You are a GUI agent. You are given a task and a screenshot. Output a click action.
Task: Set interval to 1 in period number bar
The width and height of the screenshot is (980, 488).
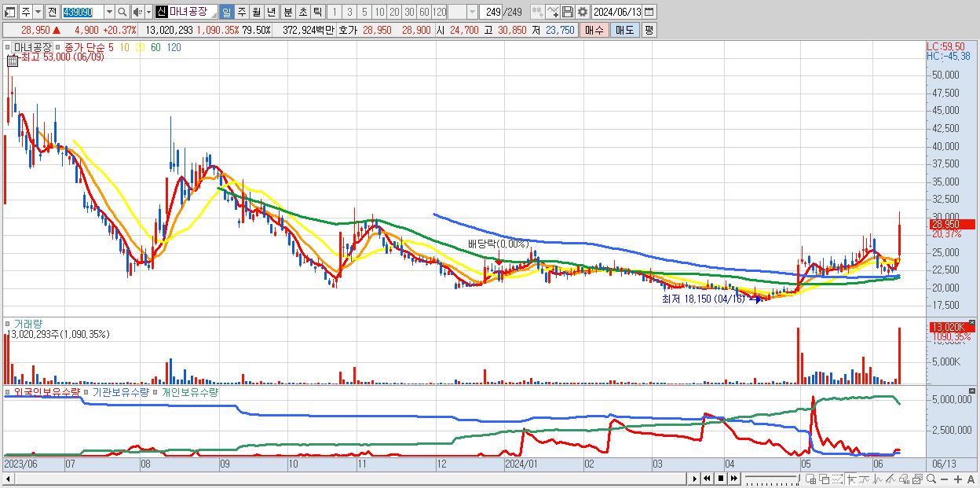[334, 12]
